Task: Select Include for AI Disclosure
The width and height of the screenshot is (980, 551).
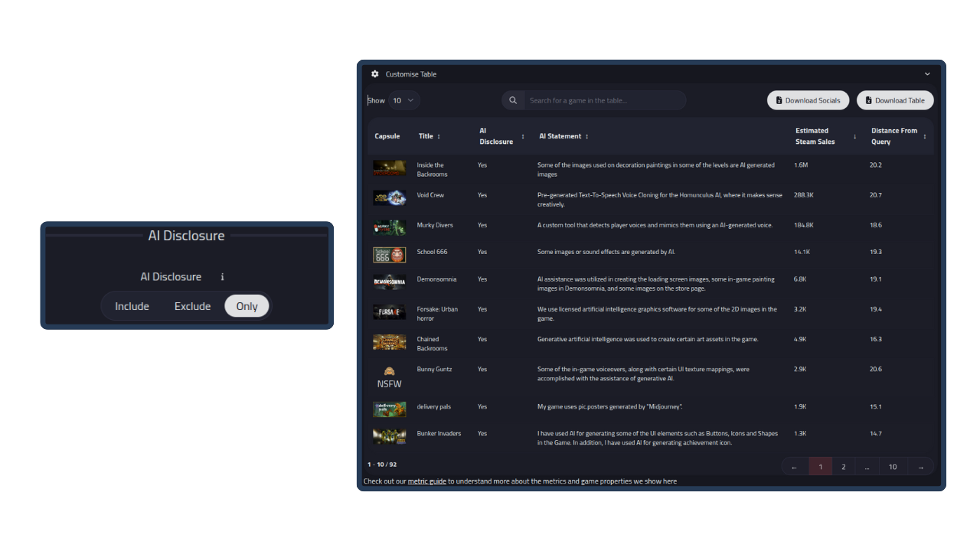Action: click(132, 306)
